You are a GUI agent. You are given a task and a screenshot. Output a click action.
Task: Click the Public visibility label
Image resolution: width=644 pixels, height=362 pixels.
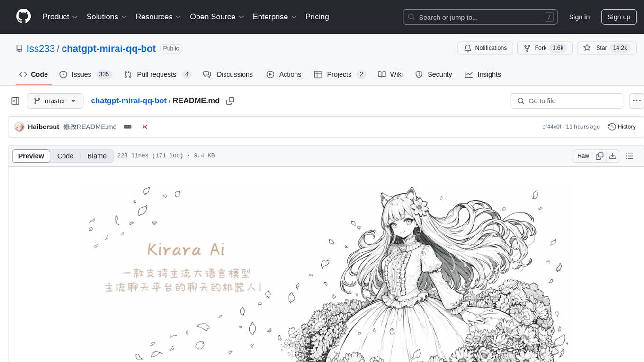pos(171,48)
